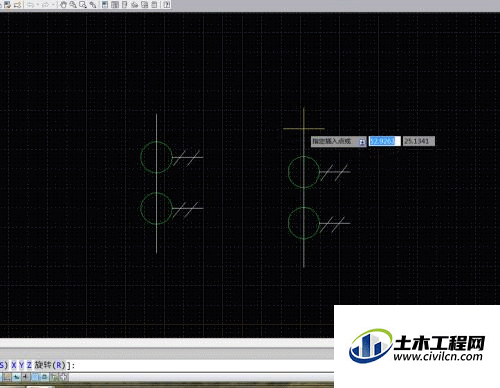Select the Pan hand tool
Viewport: 500px width, 388px height.
point(63,5)
